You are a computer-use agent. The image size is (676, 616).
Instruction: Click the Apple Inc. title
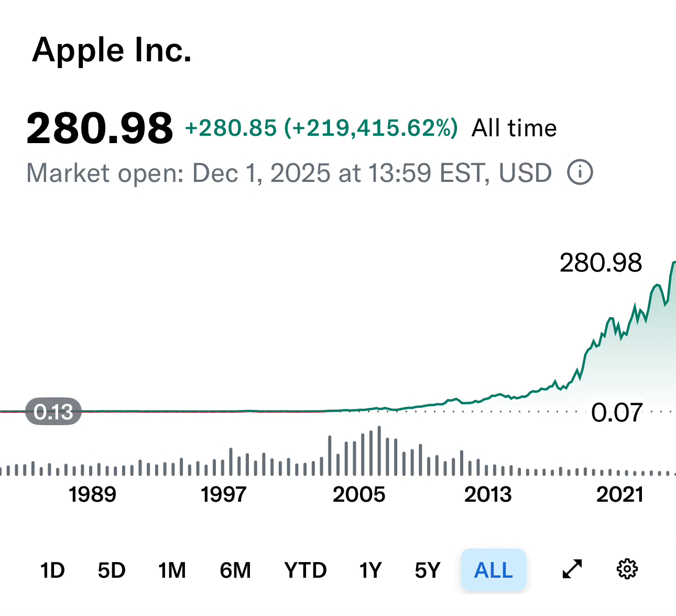click(112, 50)
